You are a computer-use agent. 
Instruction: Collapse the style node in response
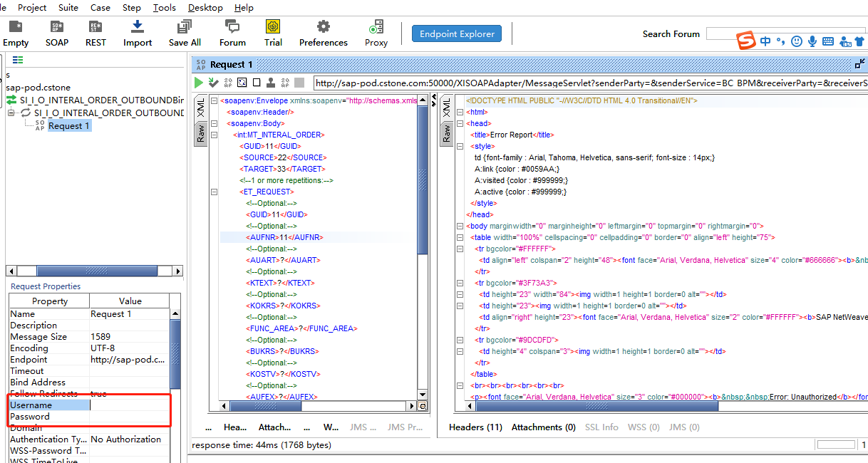point(460,146)
